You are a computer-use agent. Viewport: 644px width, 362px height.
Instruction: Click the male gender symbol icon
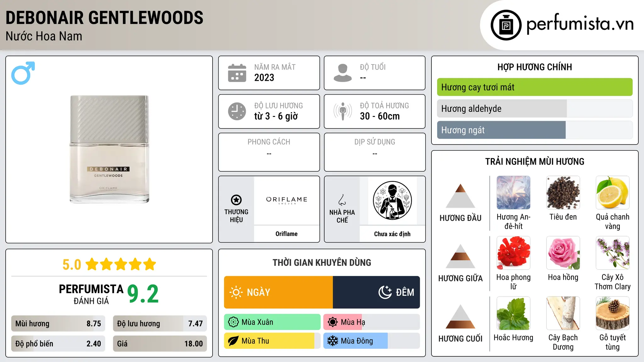pos(23,73)
